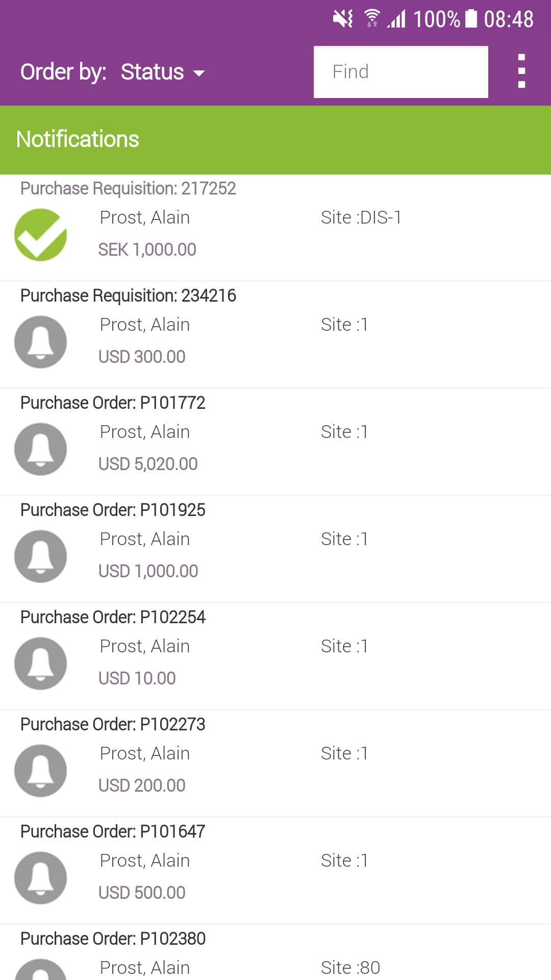Tap bell icon for Purchase Order P101647
The image size is (551, 980).
pyautogui.click(x=41, y=878)
